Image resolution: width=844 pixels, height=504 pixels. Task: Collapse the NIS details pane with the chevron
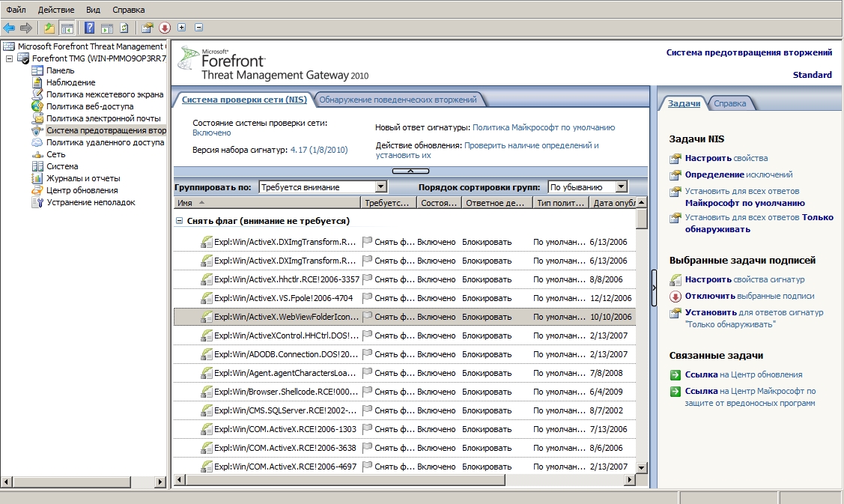point(410,171)
